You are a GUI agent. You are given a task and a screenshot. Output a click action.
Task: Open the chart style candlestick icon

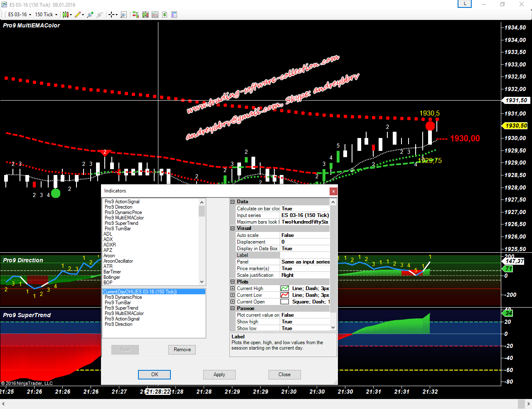click(66, 15)
